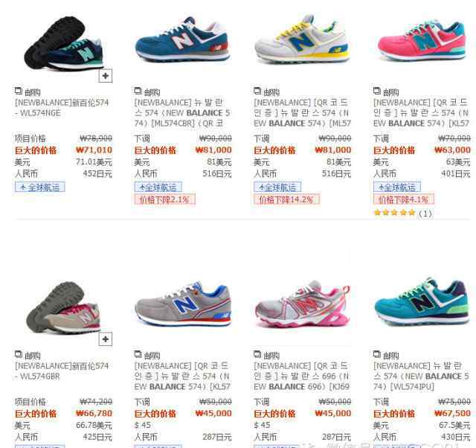
Task: Click the price drop 14.2% badge
Action: pos(286,199)
